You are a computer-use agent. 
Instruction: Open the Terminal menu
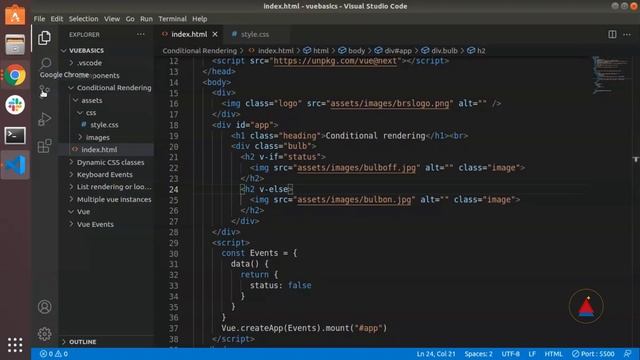tap(172, 19)
